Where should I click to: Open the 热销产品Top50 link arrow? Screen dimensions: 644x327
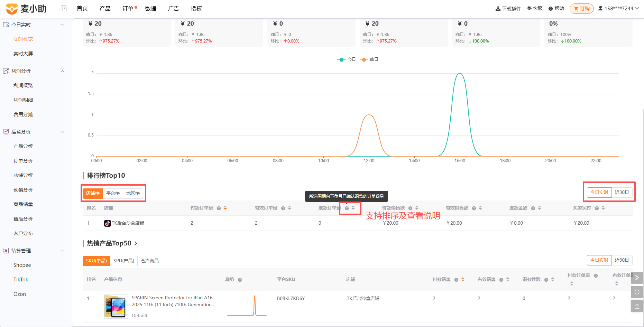(136, 243)
